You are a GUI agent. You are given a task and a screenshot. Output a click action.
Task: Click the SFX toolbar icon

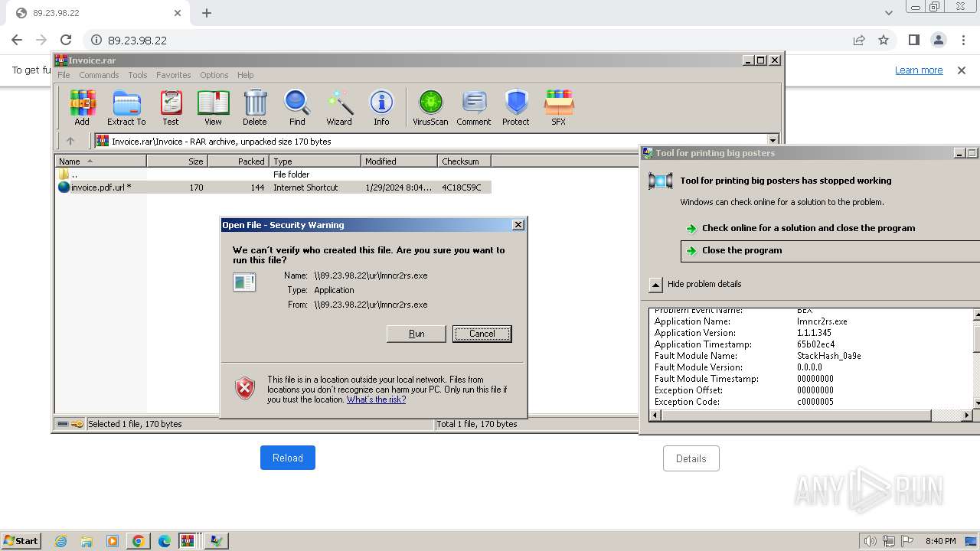(x=559, y=107)
